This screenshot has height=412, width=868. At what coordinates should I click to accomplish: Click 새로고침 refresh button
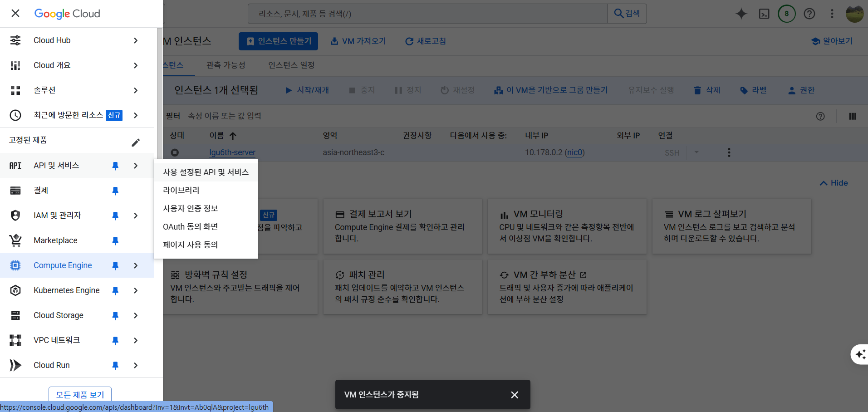click(425, 41)
